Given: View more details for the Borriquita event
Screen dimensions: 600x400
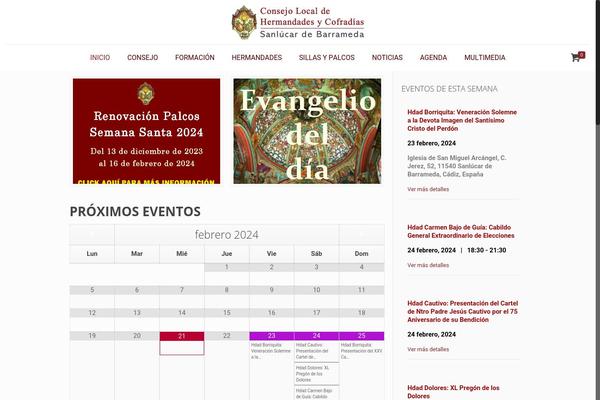Looking at the screenshot, I should tap(428, 189).
